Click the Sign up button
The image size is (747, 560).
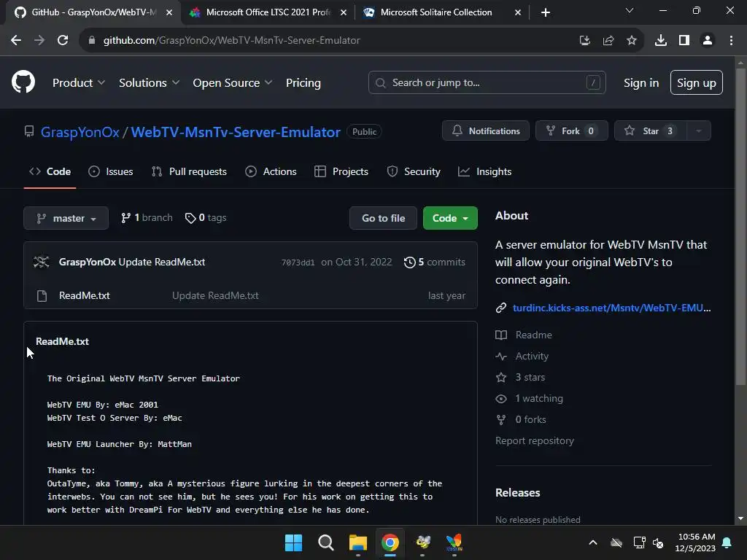pos(696,82)
